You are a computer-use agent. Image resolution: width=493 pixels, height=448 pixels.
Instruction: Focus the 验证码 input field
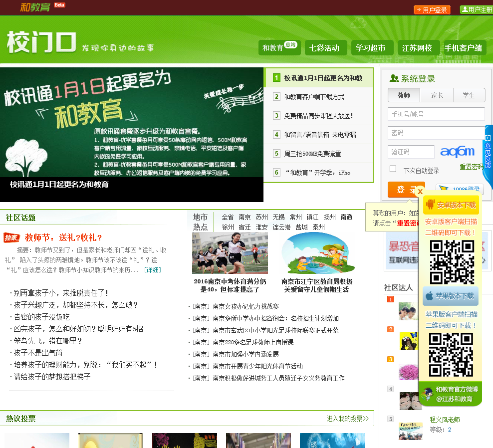(411, 152)
